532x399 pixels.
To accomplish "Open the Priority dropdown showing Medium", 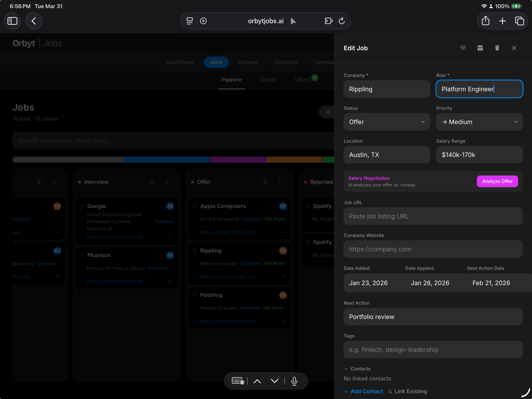I will point(479,122).
